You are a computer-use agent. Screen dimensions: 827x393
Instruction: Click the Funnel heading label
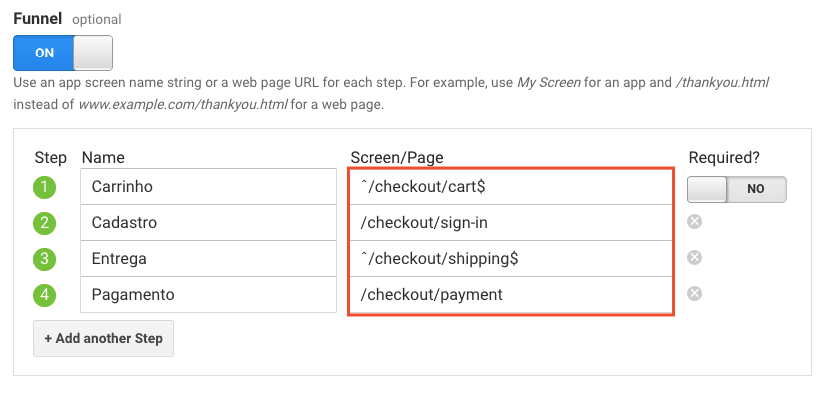click(37, 19)
